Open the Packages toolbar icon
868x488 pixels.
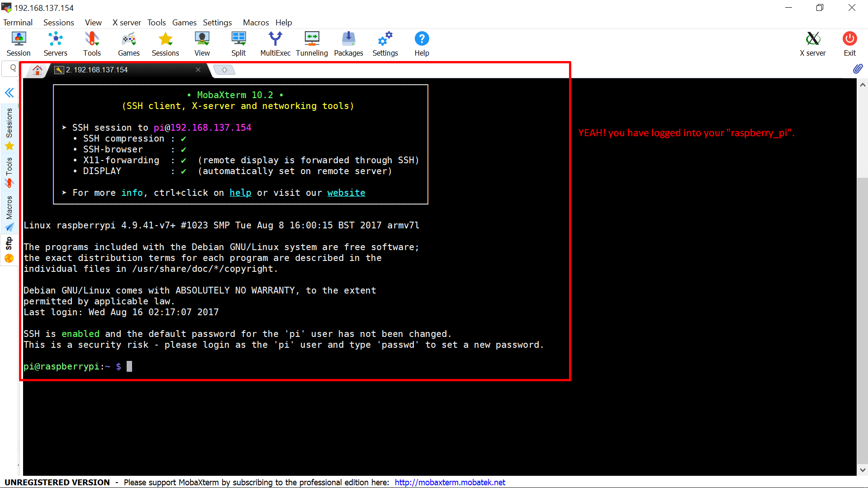coord(348,44)
